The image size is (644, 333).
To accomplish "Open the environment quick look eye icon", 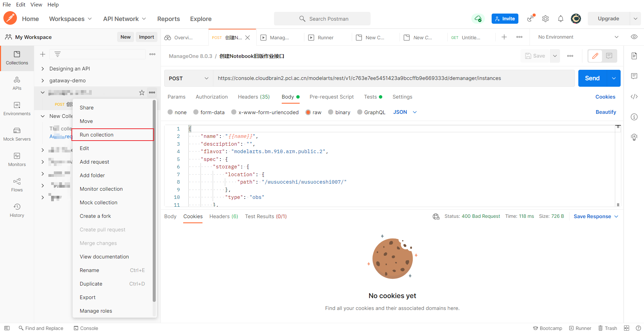I will coord(634,37).
